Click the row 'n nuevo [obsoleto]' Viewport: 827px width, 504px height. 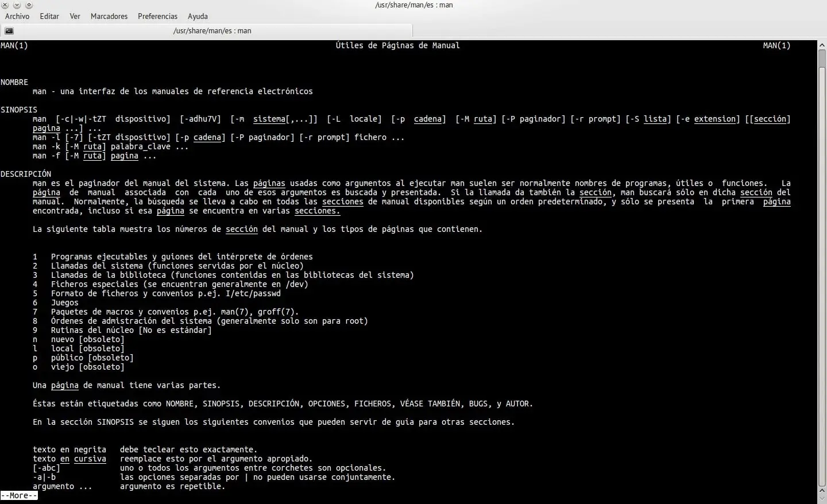coord(79,339)
